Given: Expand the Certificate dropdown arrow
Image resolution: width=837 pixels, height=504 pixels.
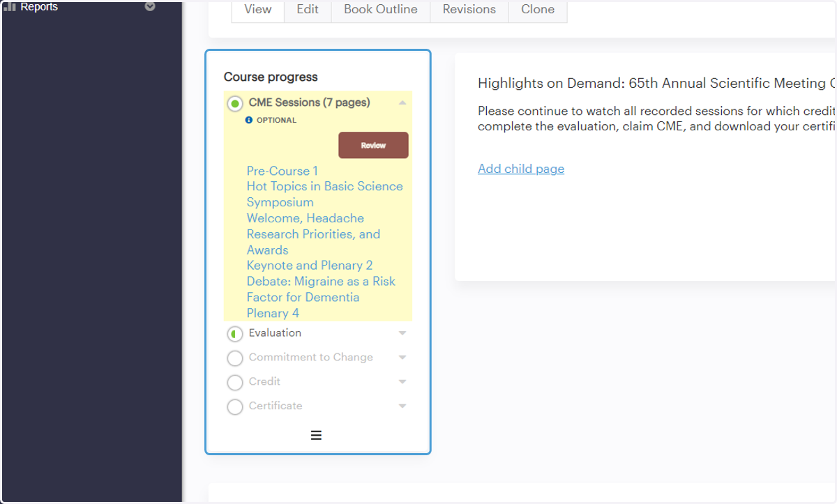Looking at the screenshot, I should [402, 406].
